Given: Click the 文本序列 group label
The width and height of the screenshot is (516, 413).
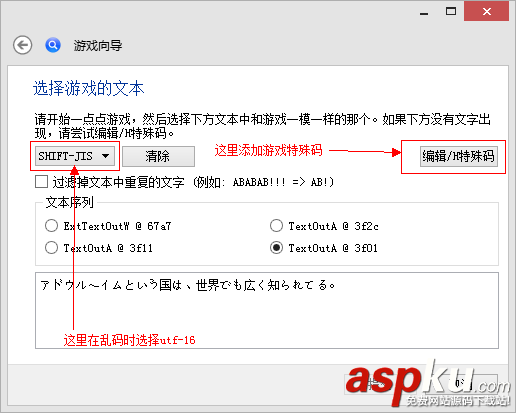Looking at the screenshot, I should pyautogui.click(x=69, y=202).
